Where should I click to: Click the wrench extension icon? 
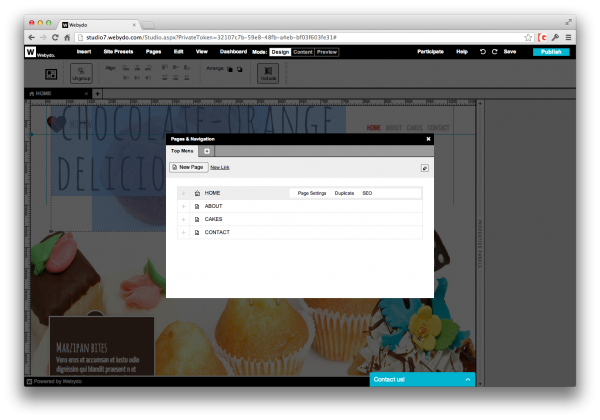[555, 37]
